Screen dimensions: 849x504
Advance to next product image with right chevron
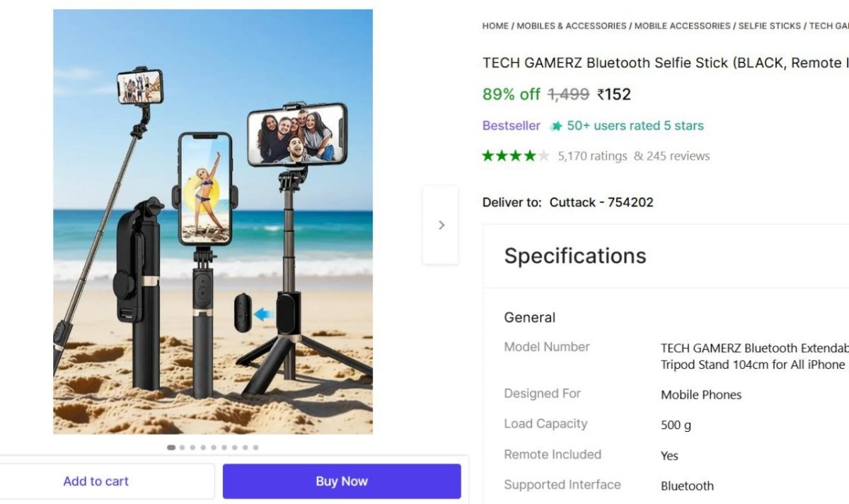tap(441, 225)
